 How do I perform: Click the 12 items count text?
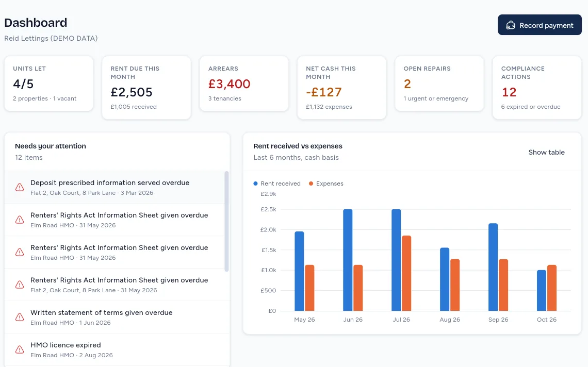point(29,157)
